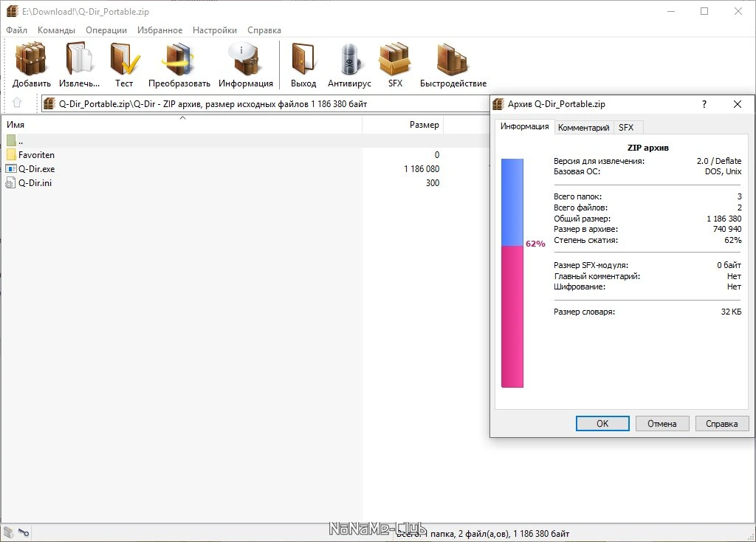Maximize the main WinRAR window
756x542 pixels.
tap(704, 11)
